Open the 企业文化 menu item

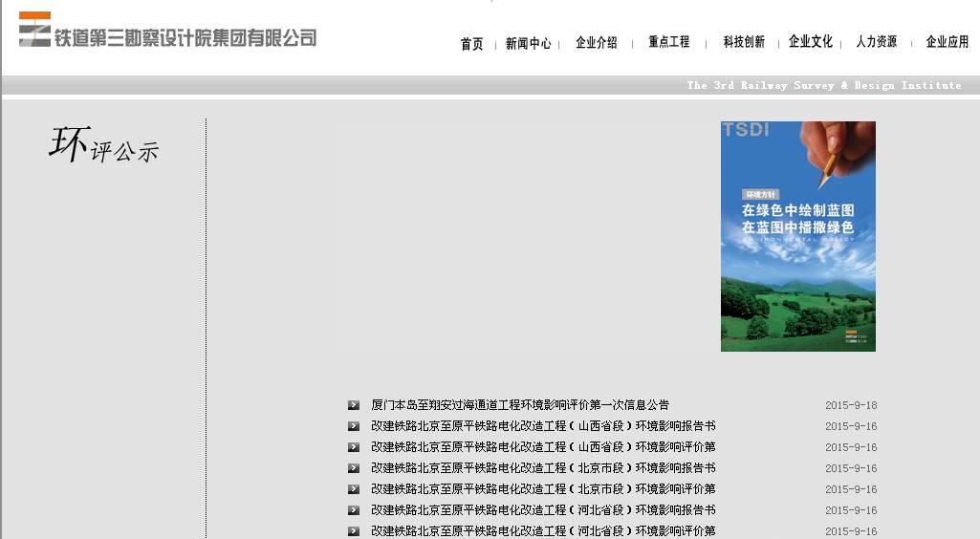810,42
